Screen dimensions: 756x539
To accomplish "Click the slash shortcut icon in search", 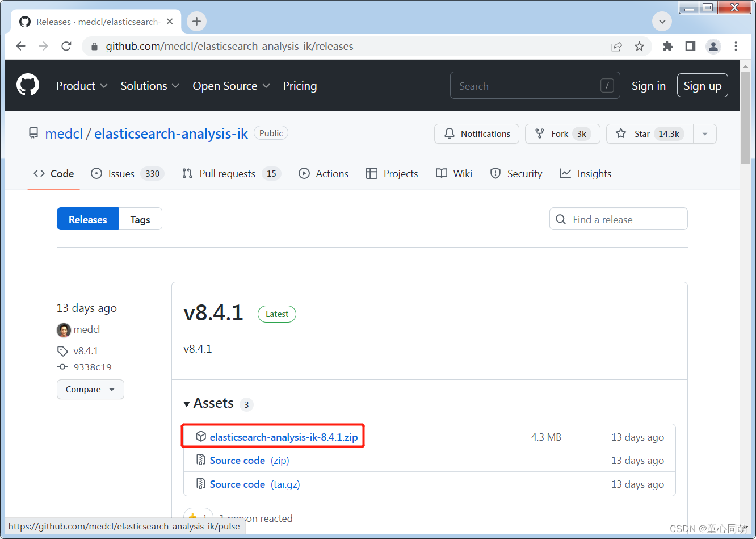I will (x=607, y=86).
